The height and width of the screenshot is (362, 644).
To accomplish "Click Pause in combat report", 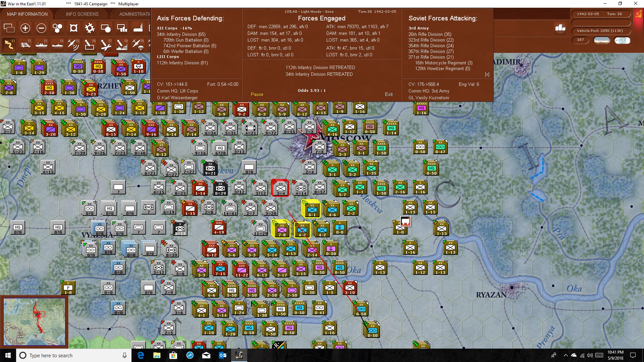I will [257, 94].
